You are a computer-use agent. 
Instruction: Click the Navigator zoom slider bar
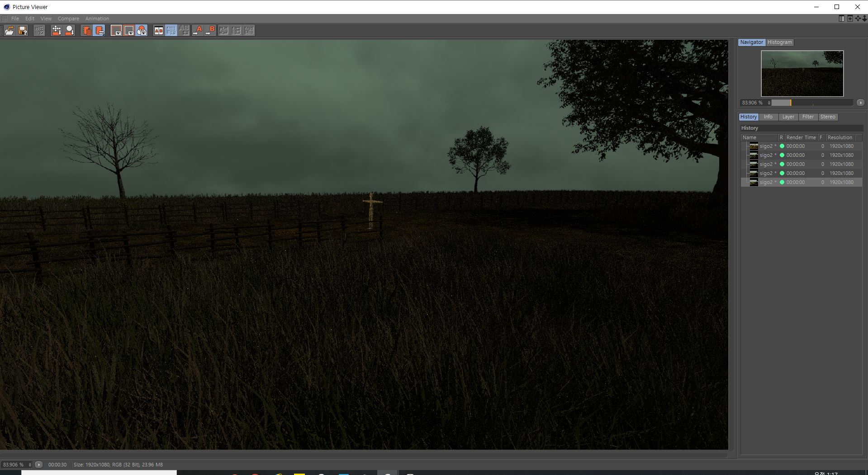(812, 103)
